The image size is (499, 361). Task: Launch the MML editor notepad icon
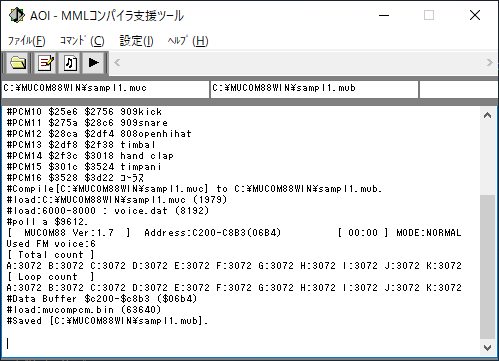coord(46,63)
